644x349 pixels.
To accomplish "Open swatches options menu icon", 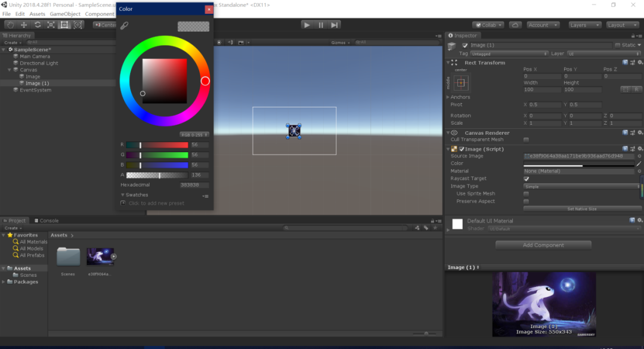I will point(205,196).
